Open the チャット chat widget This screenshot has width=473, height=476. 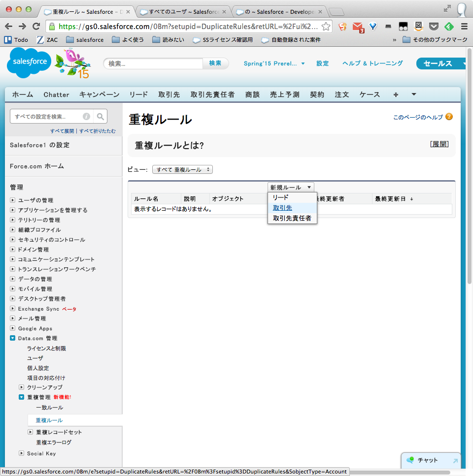(x=431, y=460)
